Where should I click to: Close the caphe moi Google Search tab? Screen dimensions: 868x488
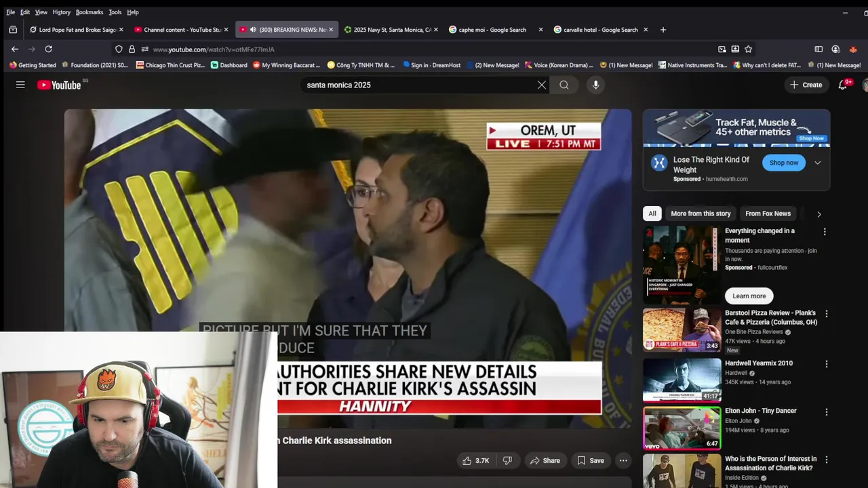540,29
